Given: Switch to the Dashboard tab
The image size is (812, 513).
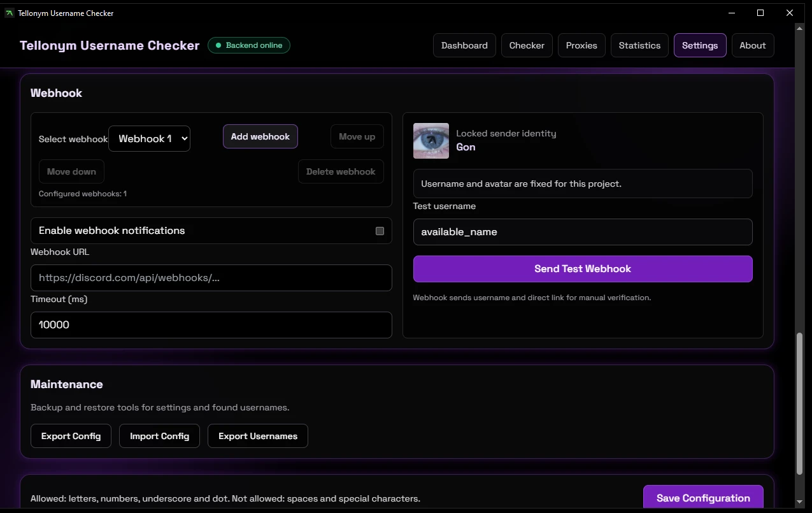Looking at the screenshot, I should click(464, 45).
